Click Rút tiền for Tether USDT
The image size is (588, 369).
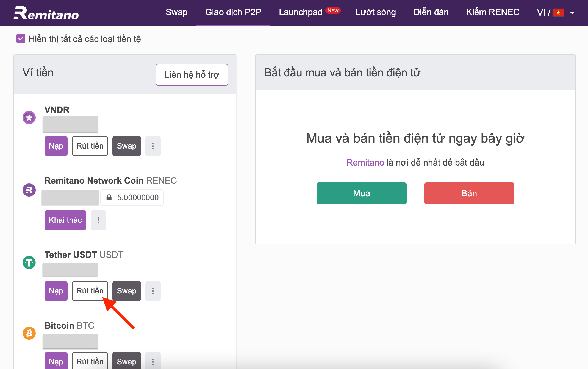pyautogui.click(x=90, y=291)
